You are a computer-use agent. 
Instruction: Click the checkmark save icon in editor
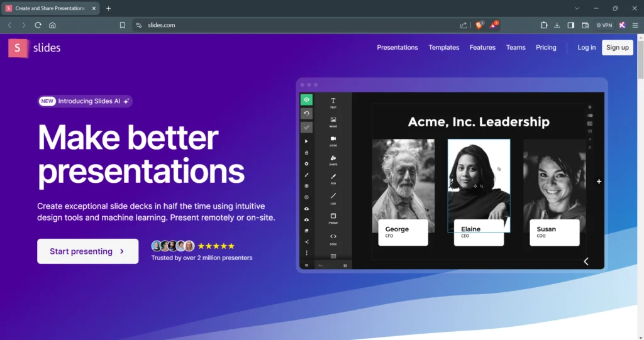[x=306, y=128]
